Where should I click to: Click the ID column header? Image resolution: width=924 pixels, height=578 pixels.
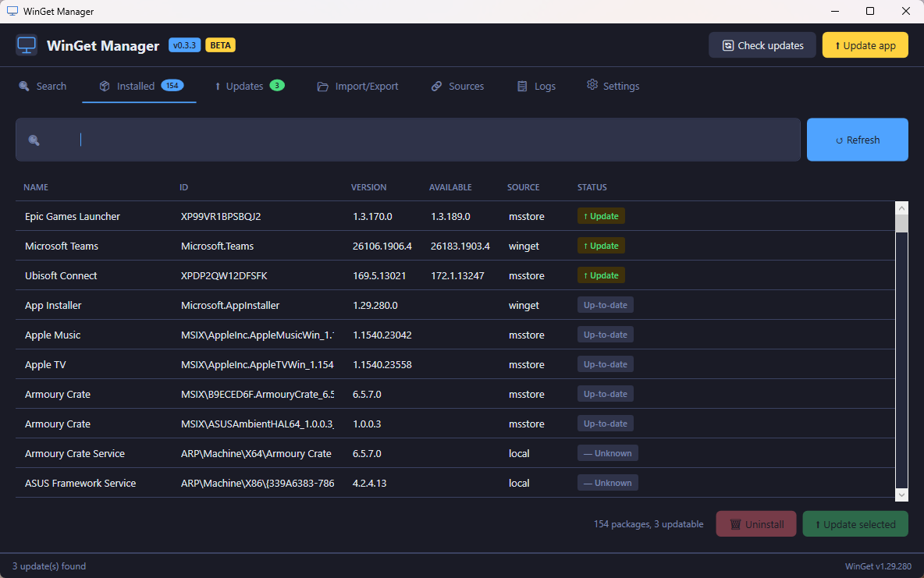(x=184, y=187)
